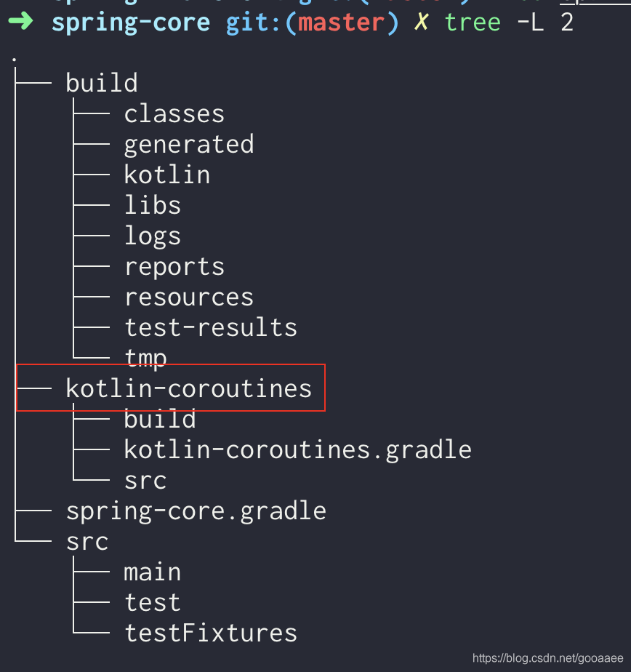Viewport: 631px width, 672px height.
Task: Click the classes folder entry
Action: point(174,113)
